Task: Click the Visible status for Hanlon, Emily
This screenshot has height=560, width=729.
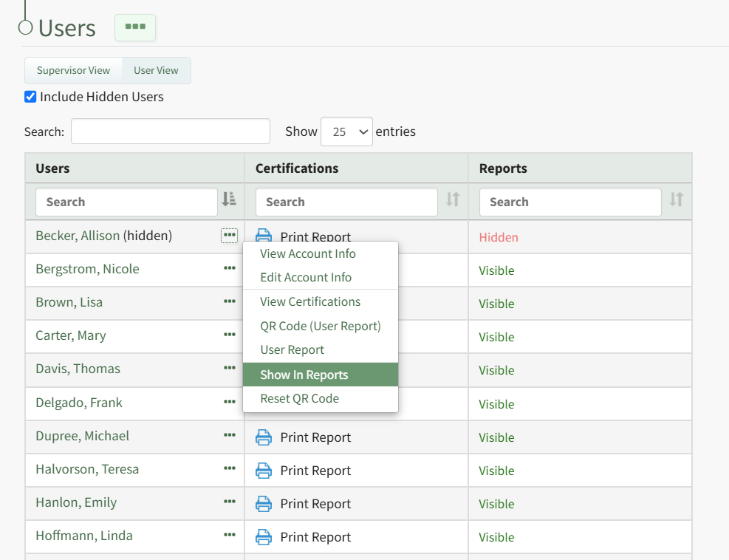Action: (x=496, y=504)
